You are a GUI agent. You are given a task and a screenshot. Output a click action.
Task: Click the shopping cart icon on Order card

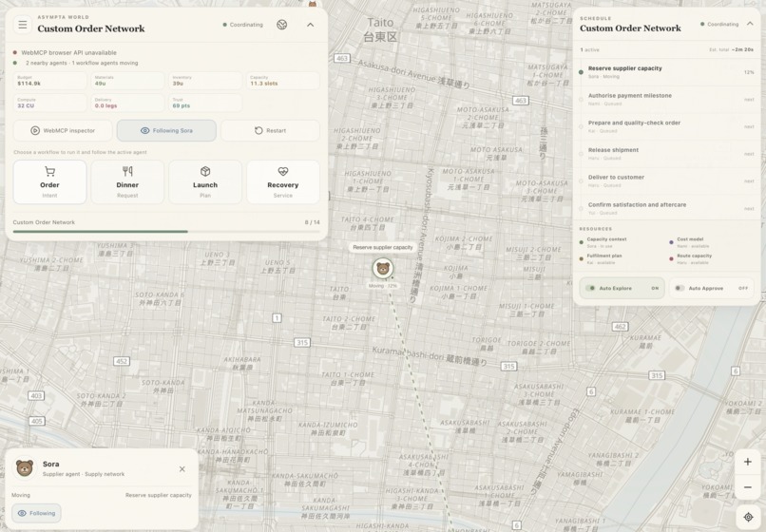49,171
